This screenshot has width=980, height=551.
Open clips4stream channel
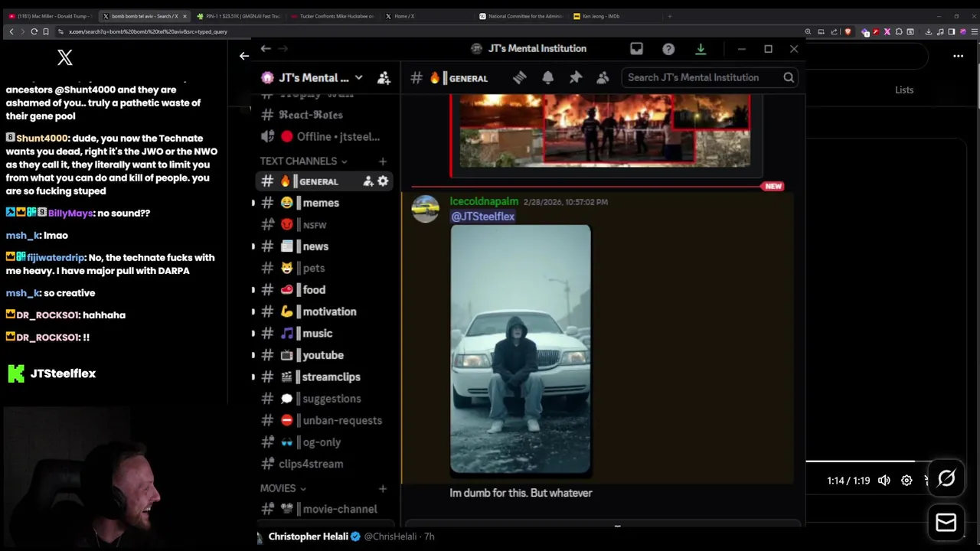pyautogui.click(x=325, y=464)
